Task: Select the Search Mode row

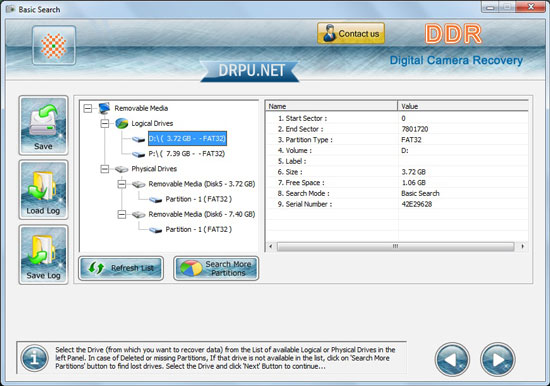Action: [397, 193]
